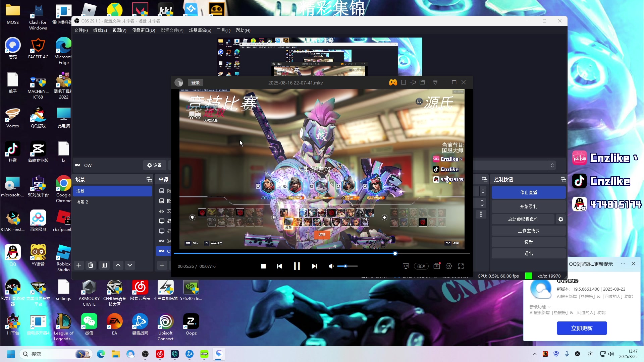The height and width of the screenshot is (362, 644).
Task: Open virtual camera gear settings in OBS
Action: [561, 219]
